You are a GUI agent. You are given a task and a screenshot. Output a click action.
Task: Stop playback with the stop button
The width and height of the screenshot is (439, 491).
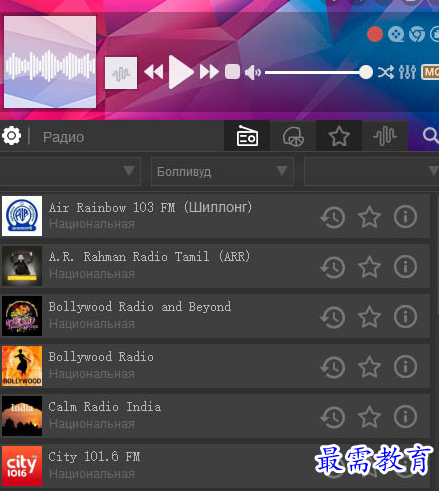coord(232,72)
